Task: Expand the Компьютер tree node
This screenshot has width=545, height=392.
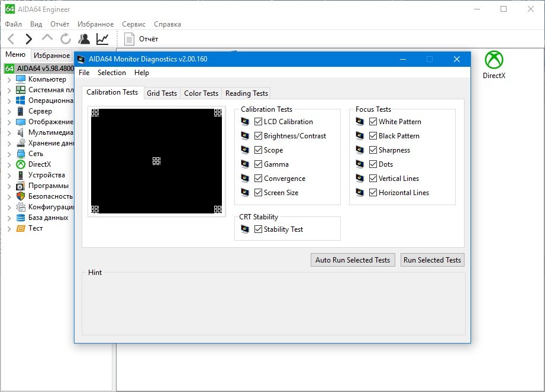Action: click(x=9, y=79)
